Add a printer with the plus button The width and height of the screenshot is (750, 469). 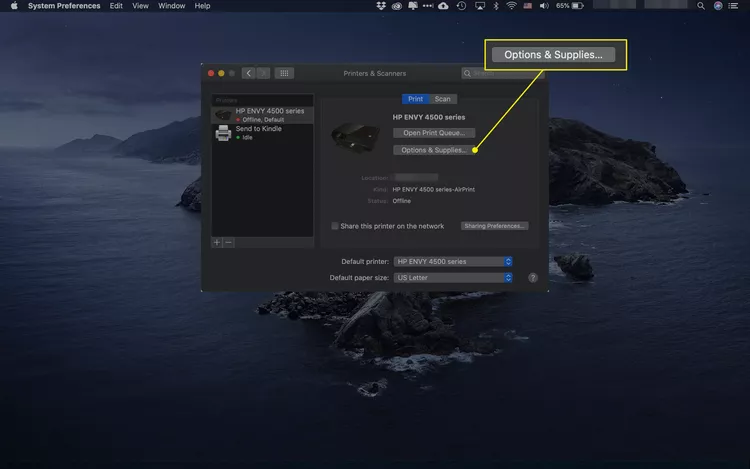(217, 242)
